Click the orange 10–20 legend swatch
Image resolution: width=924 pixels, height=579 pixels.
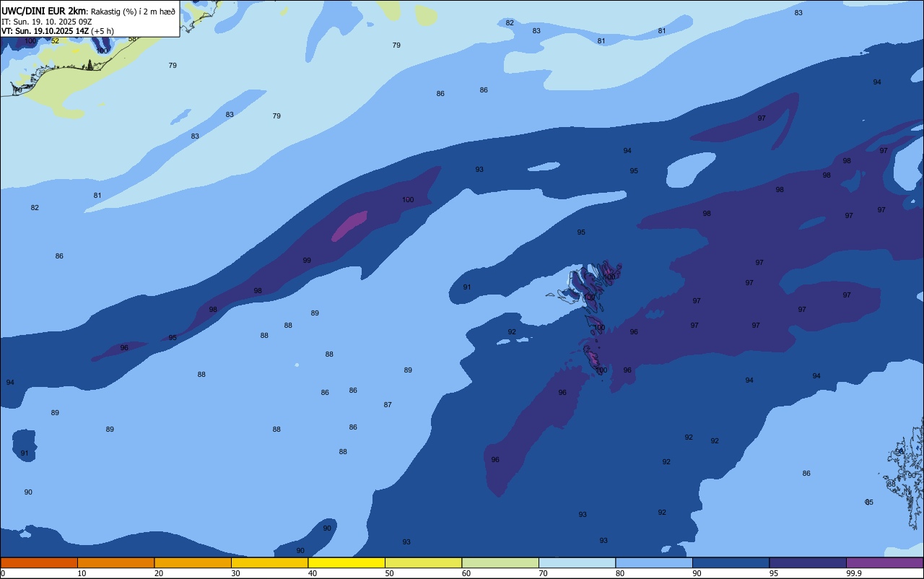pyautogui.click(x=115, y=562)
